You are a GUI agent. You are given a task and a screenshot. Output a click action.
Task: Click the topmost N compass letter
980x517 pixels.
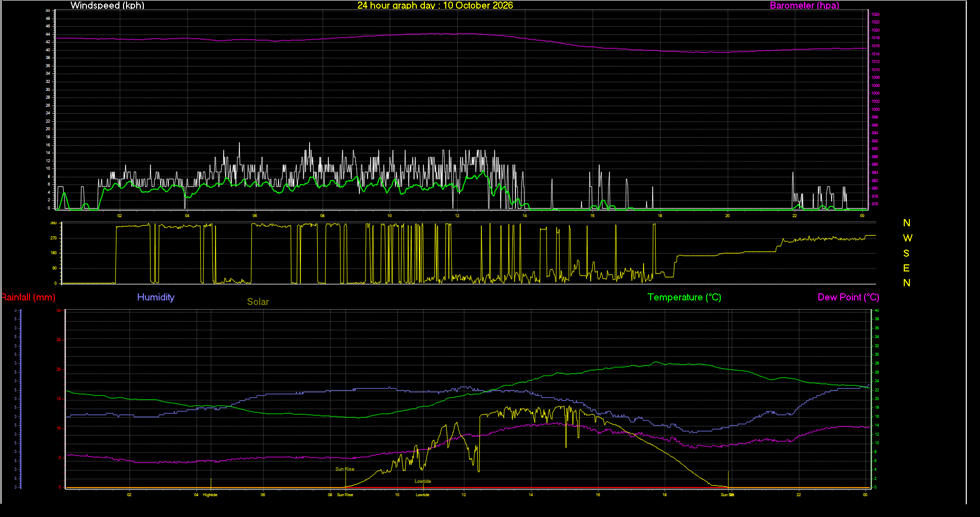pos(906,223)
